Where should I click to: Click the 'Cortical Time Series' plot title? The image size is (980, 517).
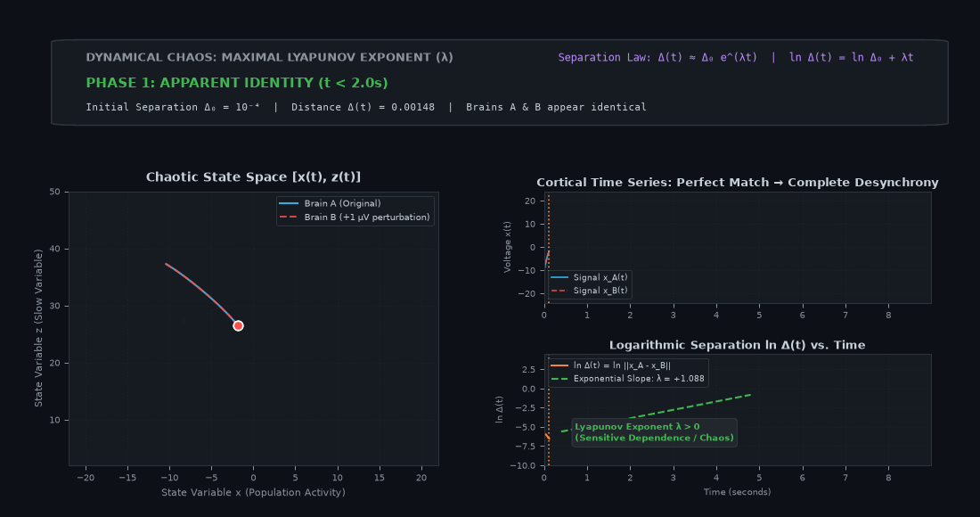coord(738,183)
